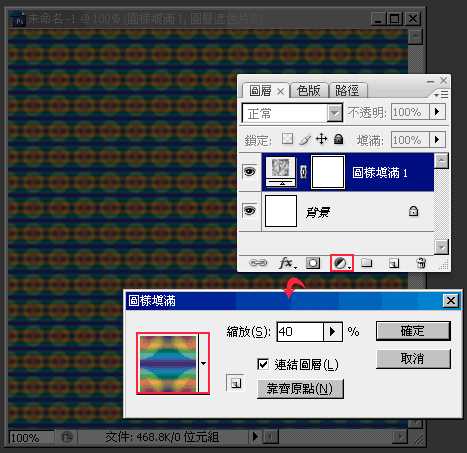This screenshot has width=467, height=453.
Task: Click the 圖樣填滿 1 layer name
Action: (x=380, y=172)
